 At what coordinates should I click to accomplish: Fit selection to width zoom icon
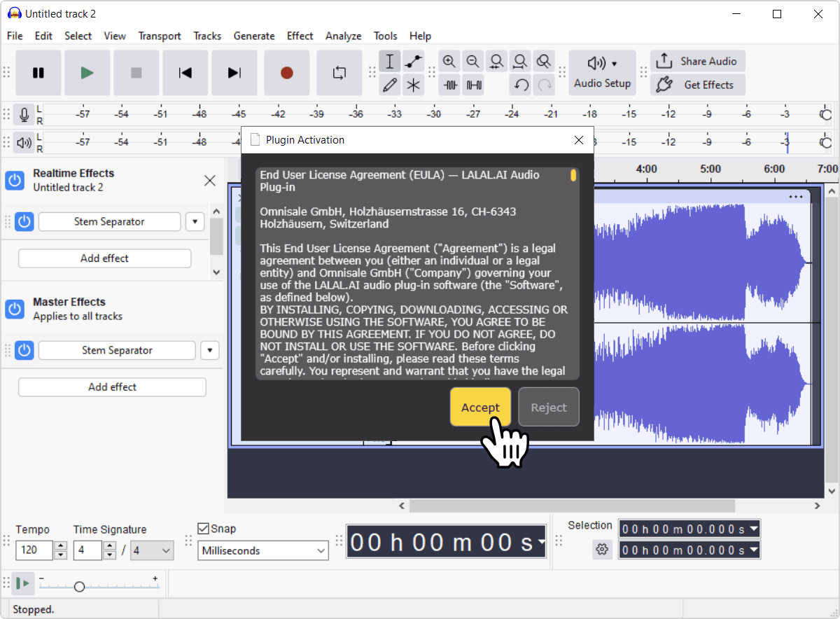tap(497, 62)
